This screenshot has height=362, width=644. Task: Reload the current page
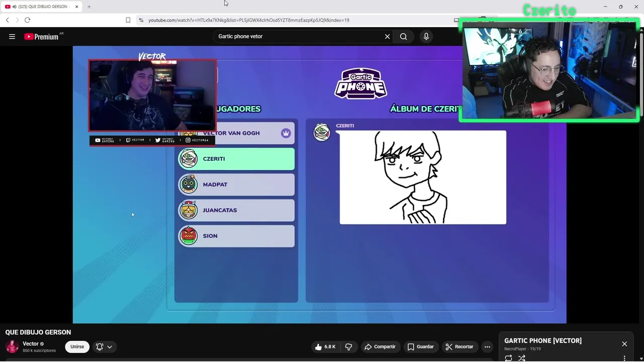27,20
